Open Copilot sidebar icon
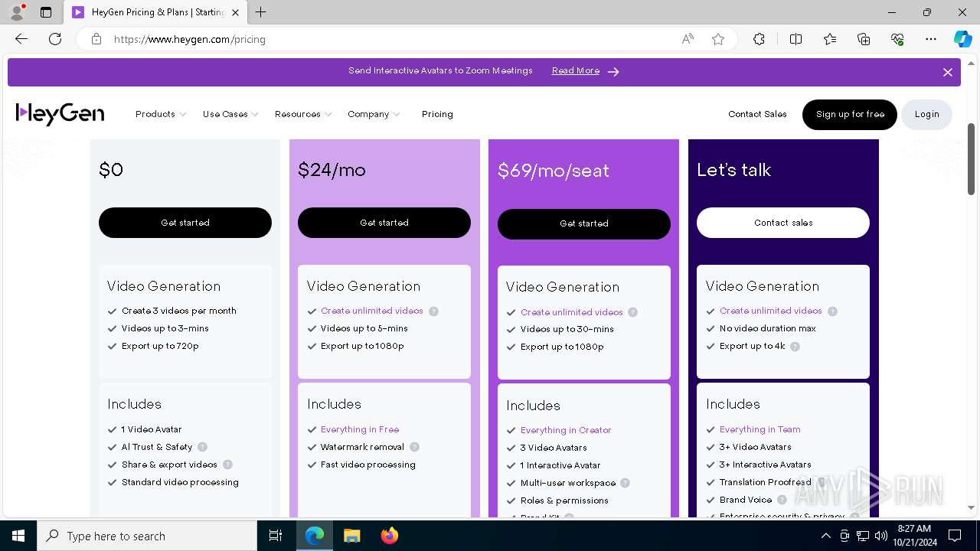Viewport: 980px width, 551px height. [x=962, y=39]
